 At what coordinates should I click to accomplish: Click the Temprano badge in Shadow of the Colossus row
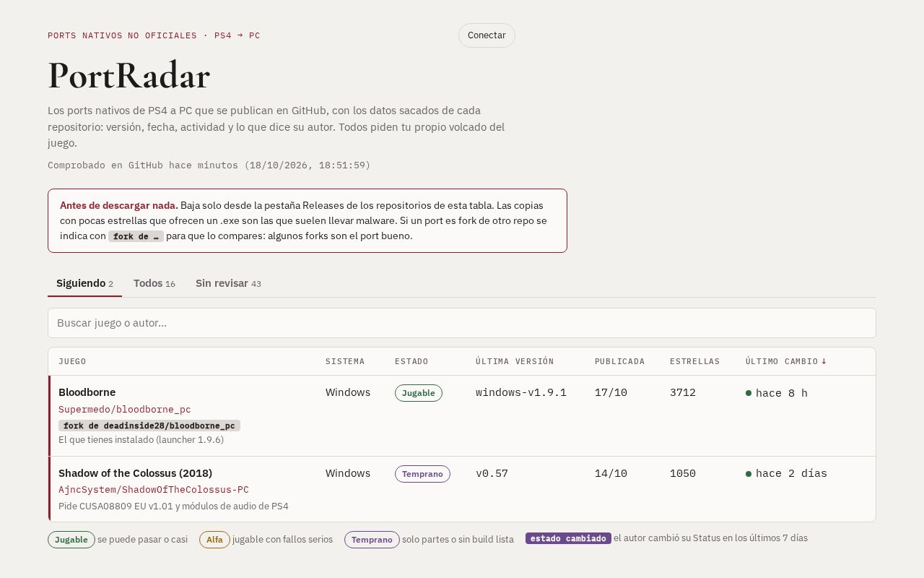coord(422,474)
